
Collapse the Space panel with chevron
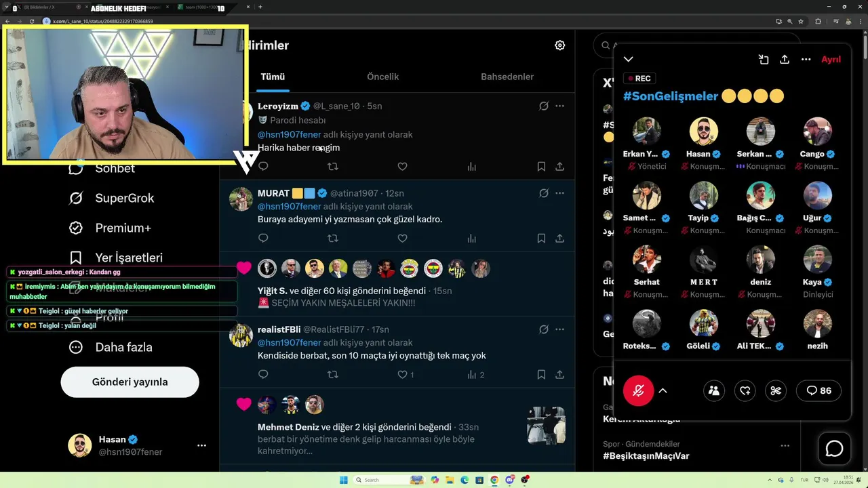click(629, 59)
